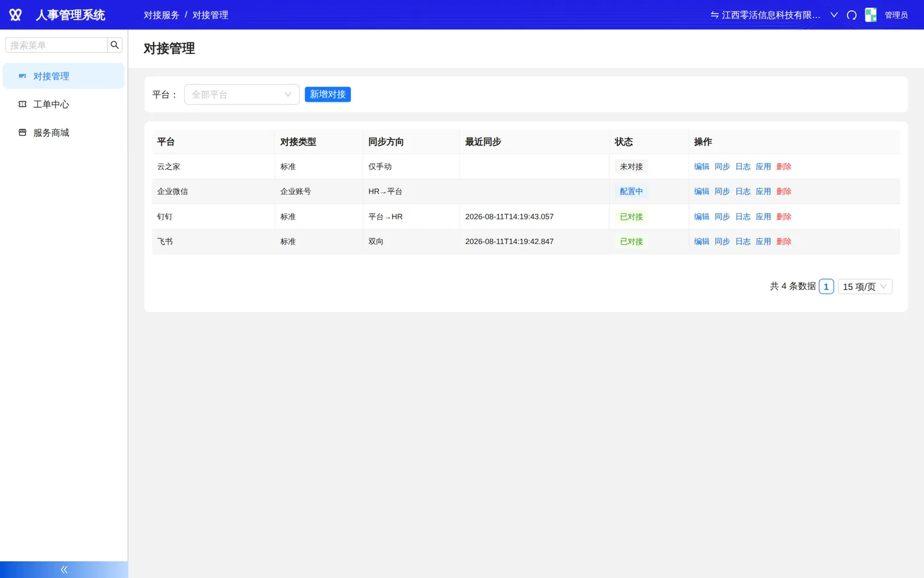Select page 1 in pagination
This screenshot has height=578, width=924.
826,286
